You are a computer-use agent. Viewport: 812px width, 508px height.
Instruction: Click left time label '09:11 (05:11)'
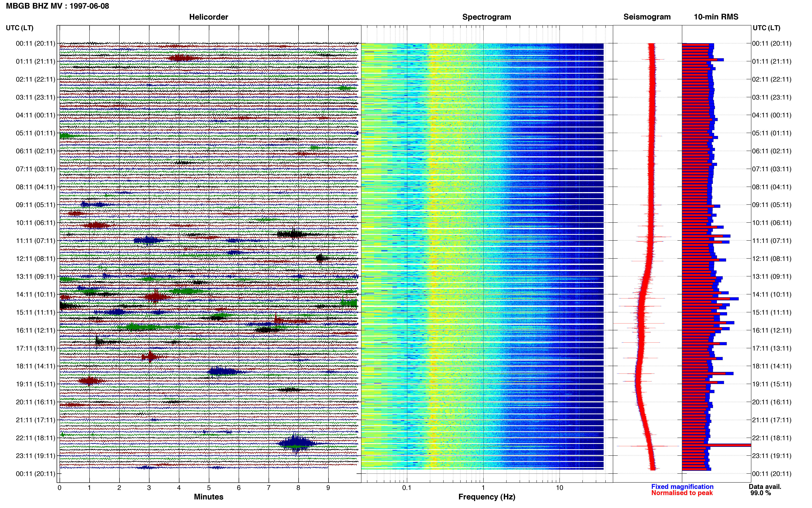point(36,205)
